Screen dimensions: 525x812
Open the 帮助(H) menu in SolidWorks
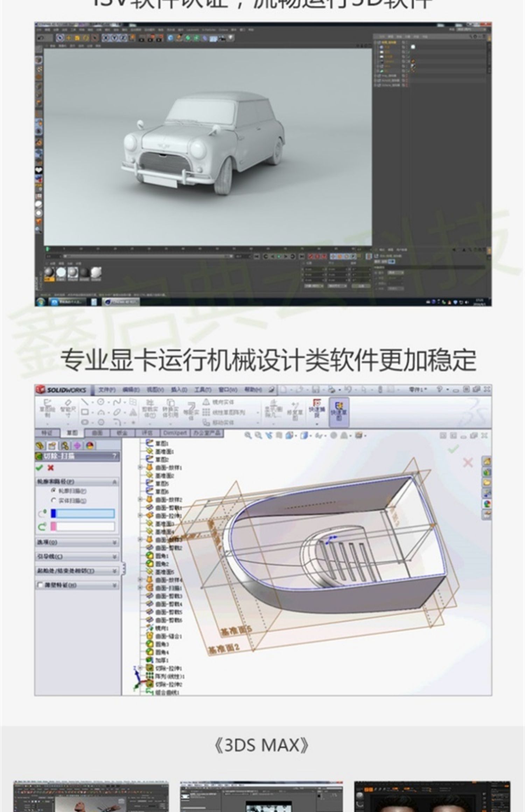tap(253, 390)
